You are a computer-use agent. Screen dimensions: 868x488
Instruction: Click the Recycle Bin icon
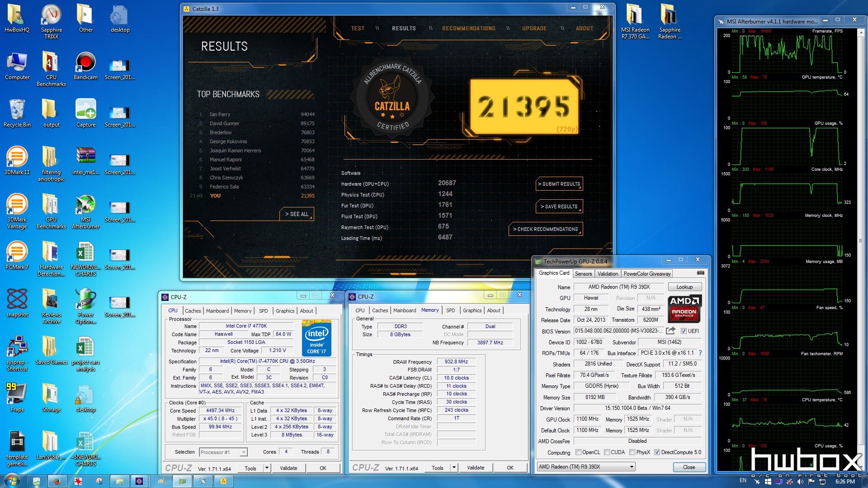click(17, 113)
